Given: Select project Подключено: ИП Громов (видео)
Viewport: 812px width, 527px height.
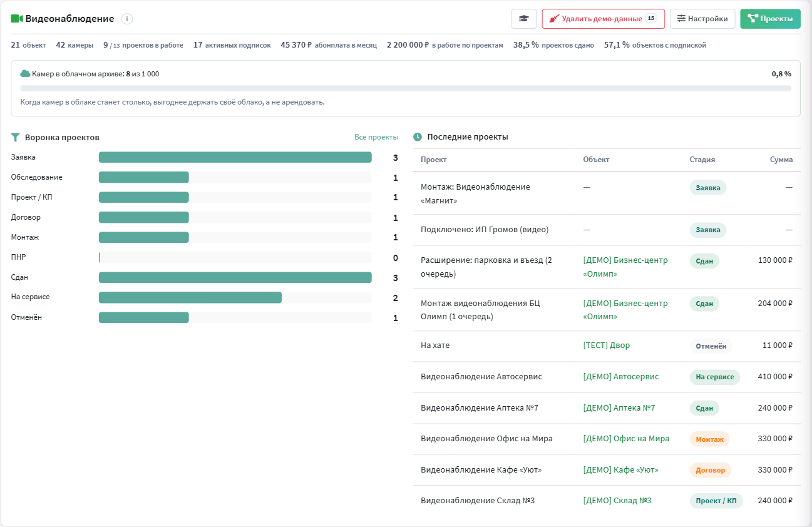Looking at the screenshot, I should coord(485,230).
